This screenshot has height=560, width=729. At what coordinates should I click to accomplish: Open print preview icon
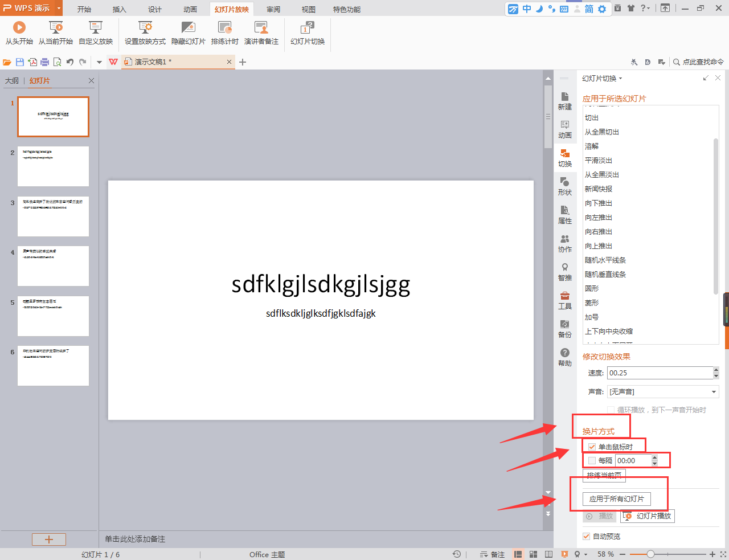[x=57, y=62]
